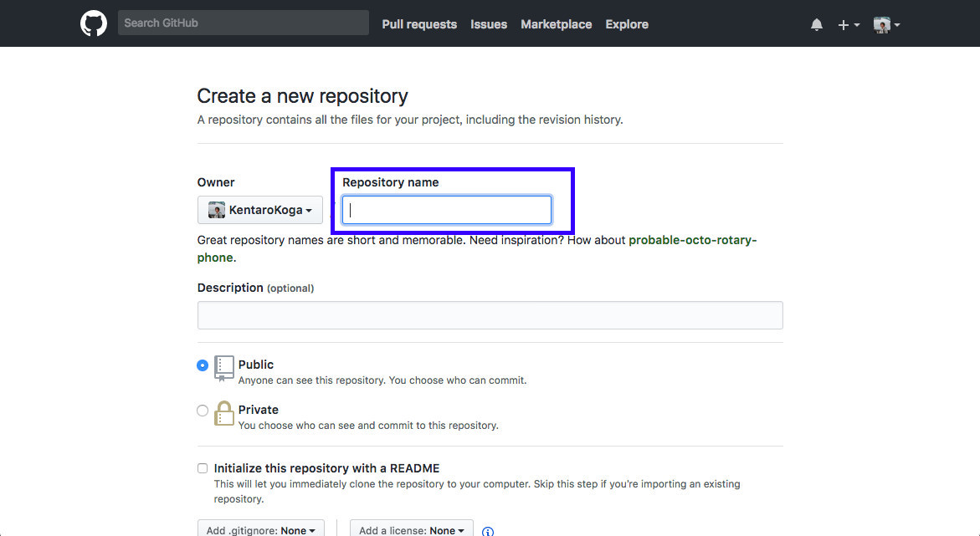
Task: Navigate to Marketplace
Action: pyautogui.click(x=556, y=24)
